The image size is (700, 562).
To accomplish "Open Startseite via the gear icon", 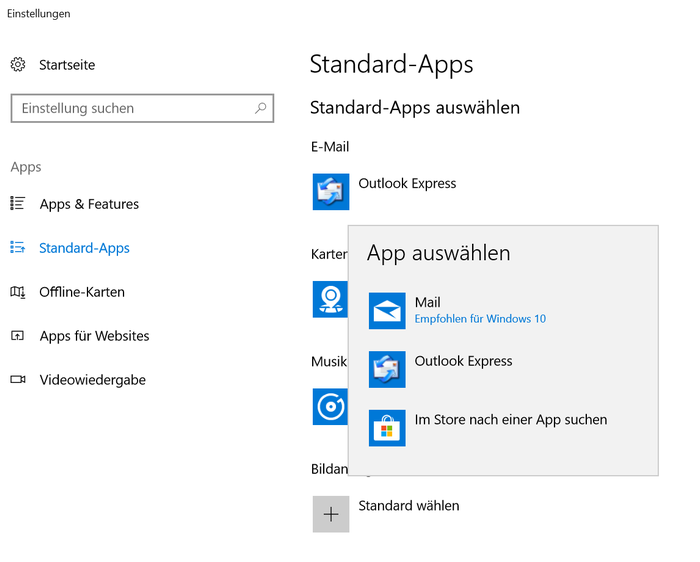I will point(18,65).
